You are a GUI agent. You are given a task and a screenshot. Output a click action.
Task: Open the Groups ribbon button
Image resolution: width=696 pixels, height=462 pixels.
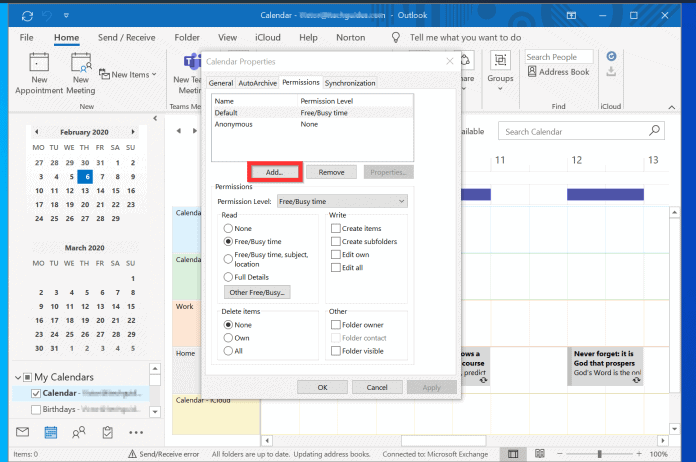coord(500,71)
